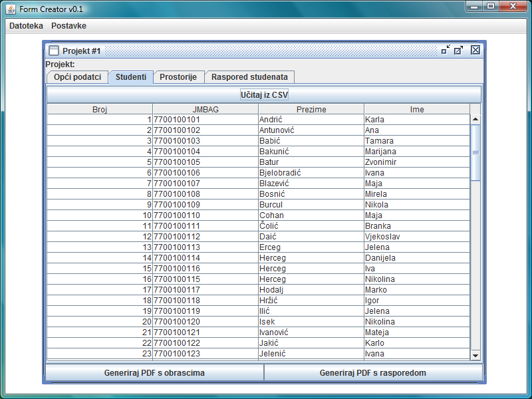Image resolution: width=532 pixels, height=399 pixels.
Task: Iconify the Projekt #1 internal window
Action: click(445, 50)
